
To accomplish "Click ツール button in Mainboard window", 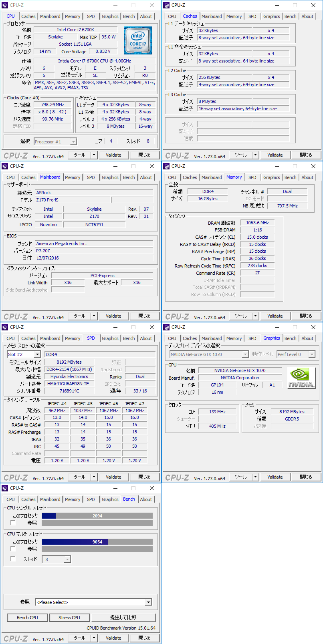I will tap(79, 316).
